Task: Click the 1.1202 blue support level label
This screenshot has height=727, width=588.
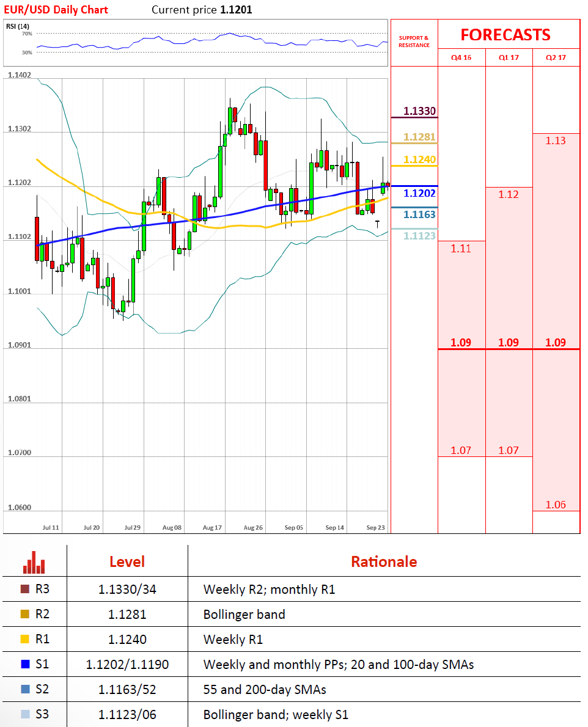Action: coord(419,193)
